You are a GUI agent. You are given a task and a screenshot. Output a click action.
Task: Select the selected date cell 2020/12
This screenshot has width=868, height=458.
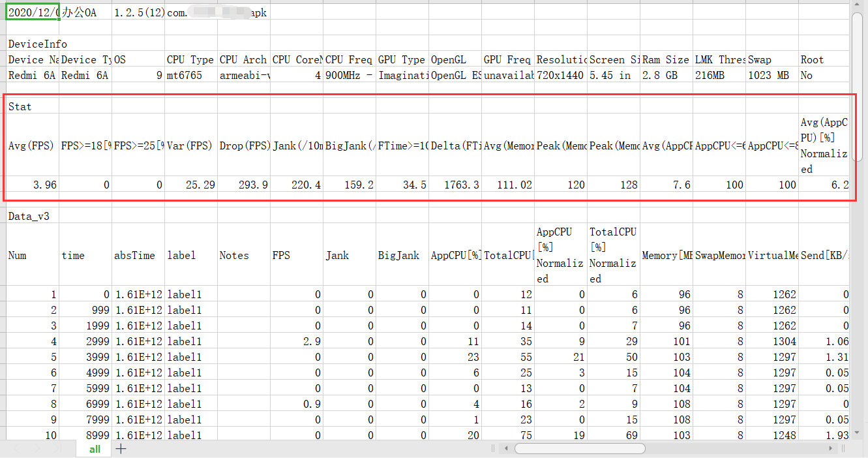(33, 12)
